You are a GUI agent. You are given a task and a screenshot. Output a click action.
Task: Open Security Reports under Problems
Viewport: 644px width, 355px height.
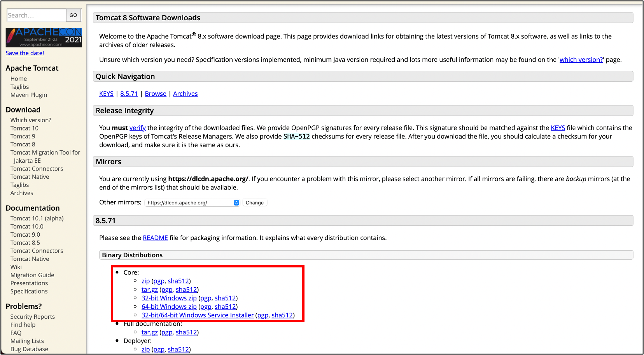pos(33,317)
